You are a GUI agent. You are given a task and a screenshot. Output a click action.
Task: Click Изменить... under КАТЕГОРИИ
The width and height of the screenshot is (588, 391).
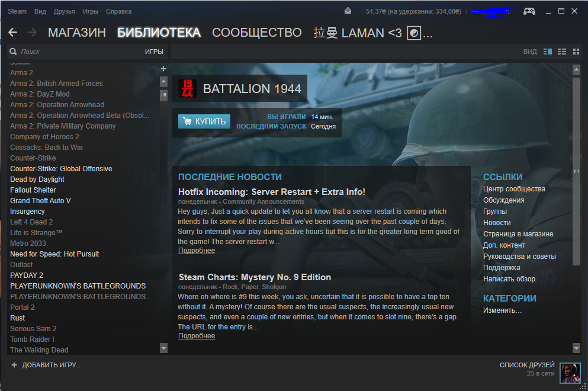(x=502, y=310)
